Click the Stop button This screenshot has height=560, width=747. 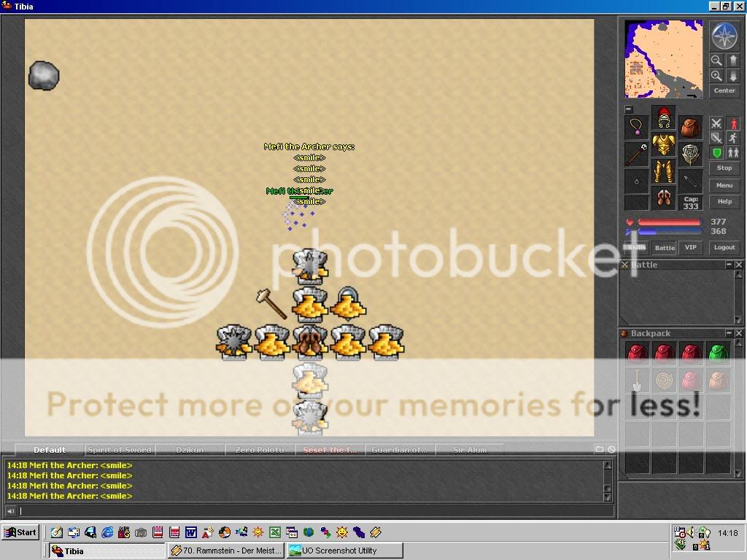pos(724,168)
